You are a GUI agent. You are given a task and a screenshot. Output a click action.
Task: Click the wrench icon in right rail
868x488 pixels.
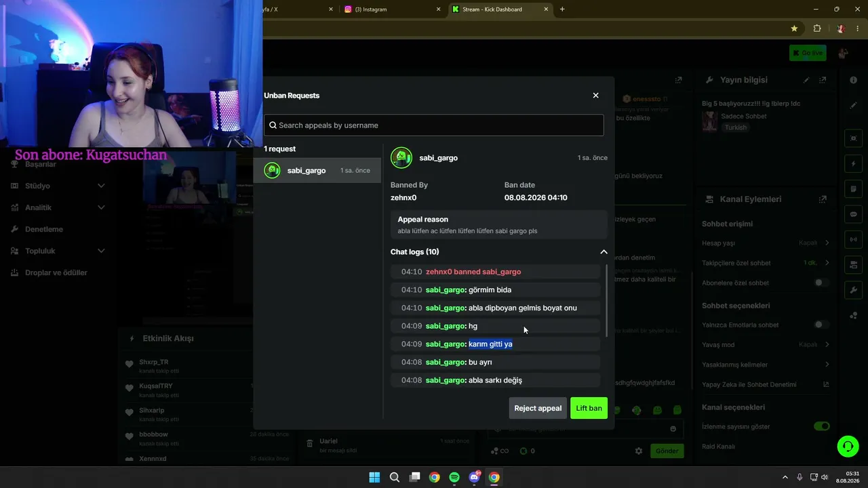click(x=853, y=290)
